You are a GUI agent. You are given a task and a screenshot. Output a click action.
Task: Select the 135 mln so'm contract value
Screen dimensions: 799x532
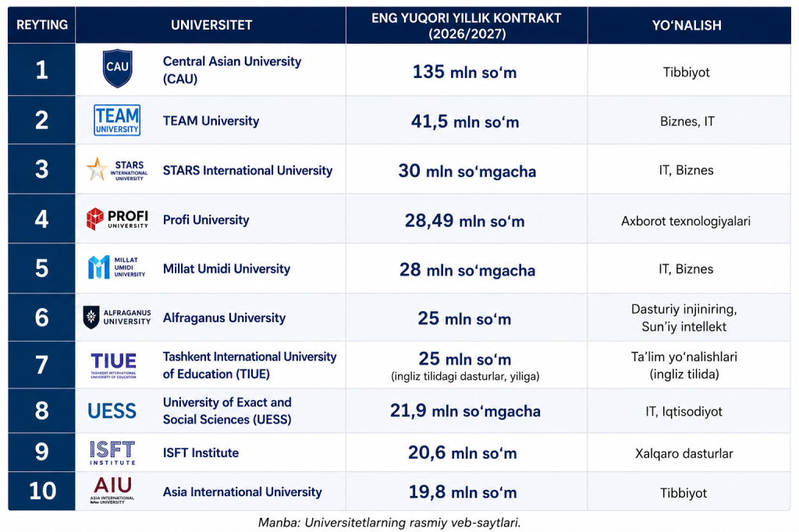pyautogui.click(x=465, y=72)
